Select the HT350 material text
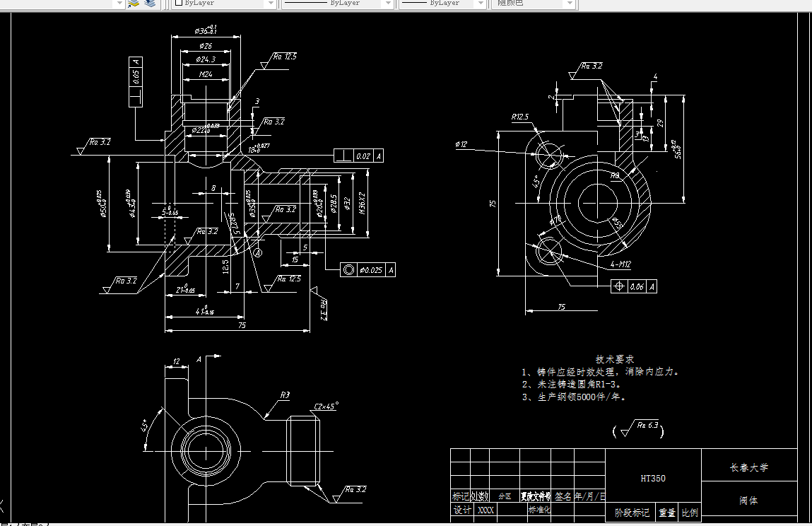The image size is (812, 526). [652, 479]
